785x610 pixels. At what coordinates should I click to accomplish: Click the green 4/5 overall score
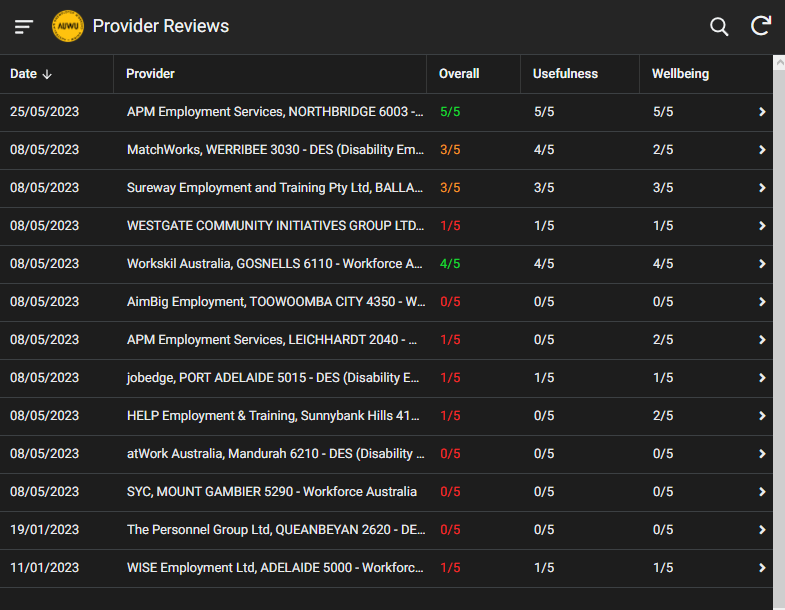(450, 264)
